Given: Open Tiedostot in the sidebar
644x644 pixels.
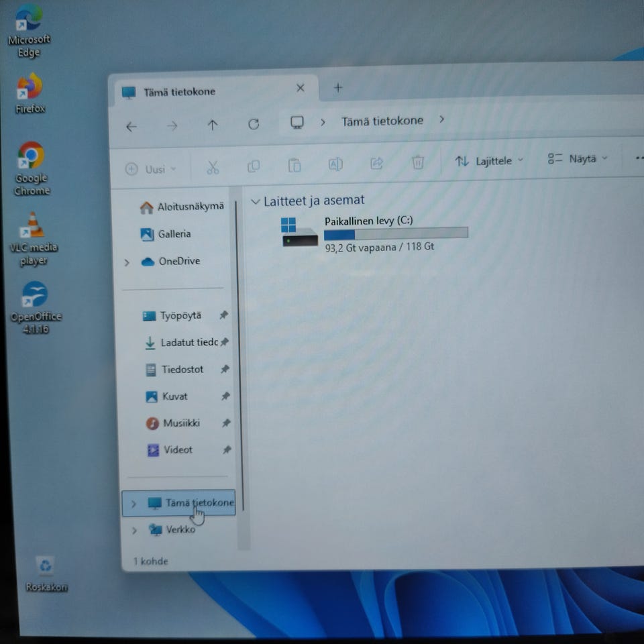Looking at the screenshot, I should [x=174, y=369].
